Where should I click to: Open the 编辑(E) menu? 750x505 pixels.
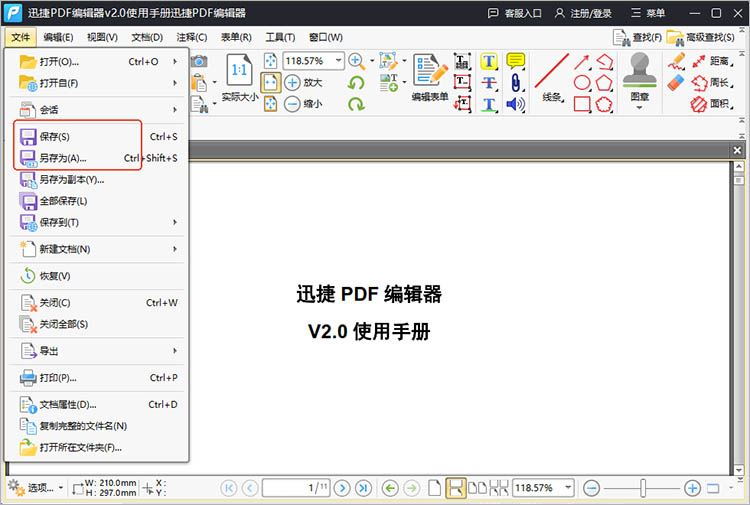(58, 37)
